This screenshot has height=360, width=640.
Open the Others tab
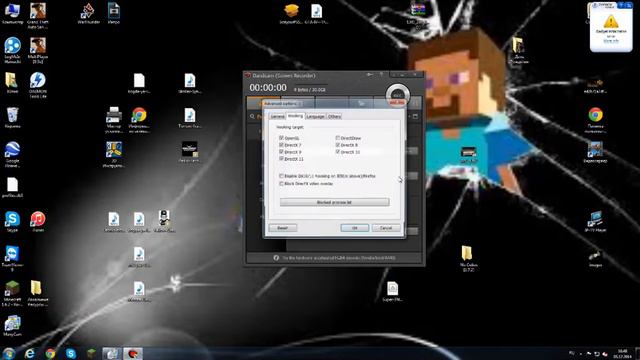[x=334, y=116]
